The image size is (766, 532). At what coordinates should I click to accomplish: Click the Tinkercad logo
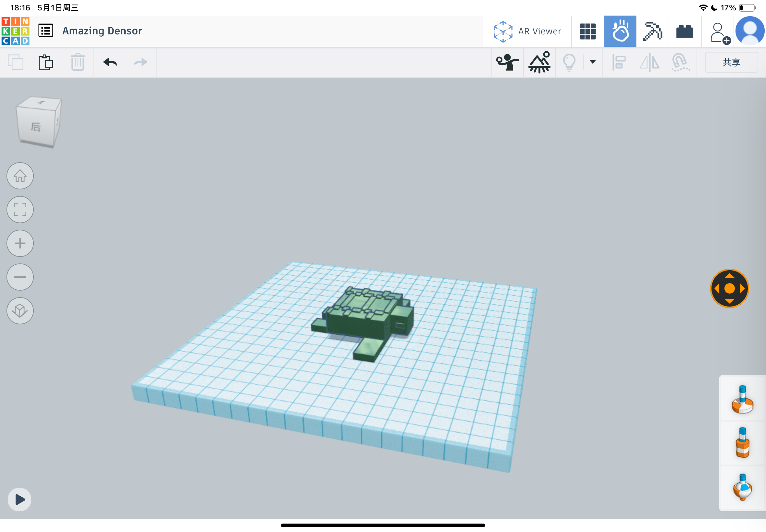pos(15,31)
